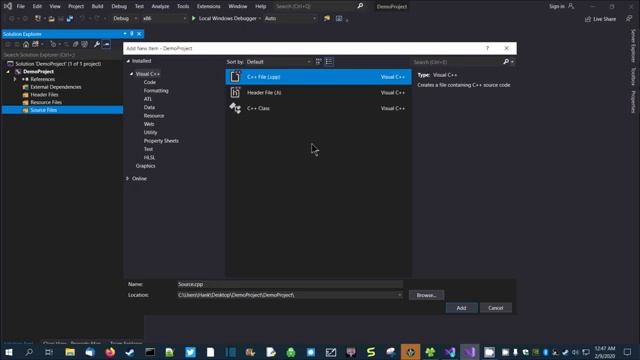Click the dialog template search field
Image resolution: width=640 pixels, height=360 pixels.
click(457, 62)
